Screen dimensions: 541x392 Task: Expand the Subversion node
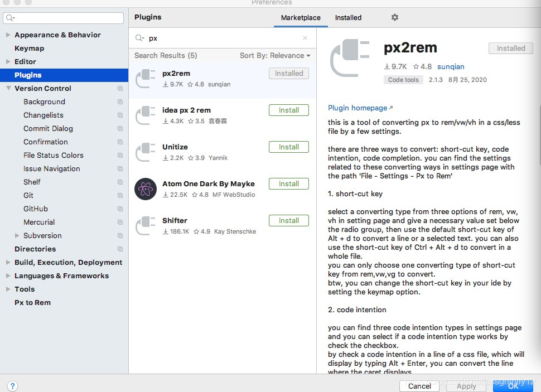[17, 235]
